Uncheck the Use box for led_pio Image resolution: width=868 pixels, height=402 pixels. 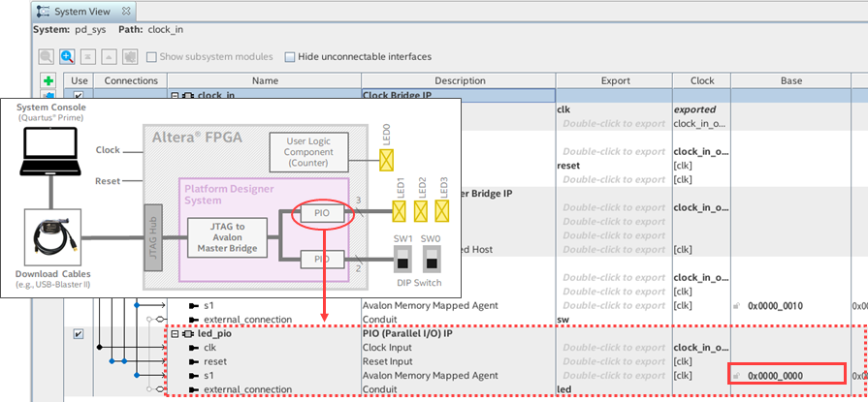pos(79,334)
